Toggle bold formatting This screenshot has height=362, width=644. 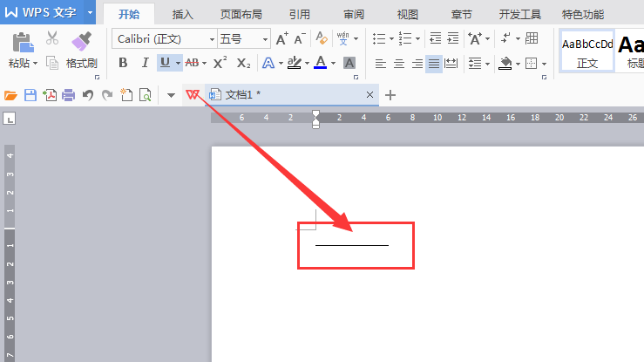tap(123, 63)
